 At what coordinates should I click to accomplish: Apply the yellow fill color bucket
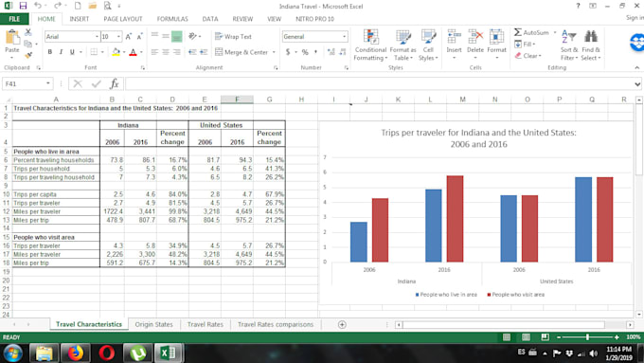click(116, 52)
